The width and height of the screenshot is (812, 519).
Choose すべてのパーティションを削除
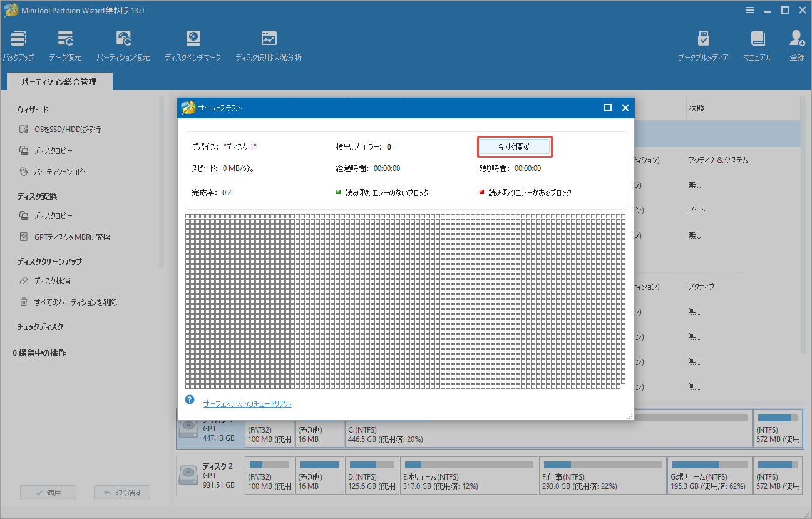click(77, 302)
